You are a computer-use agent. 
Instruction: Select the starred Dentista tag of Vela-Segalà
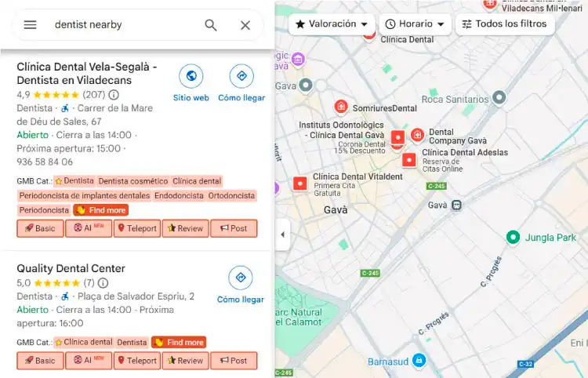(74, 181)
